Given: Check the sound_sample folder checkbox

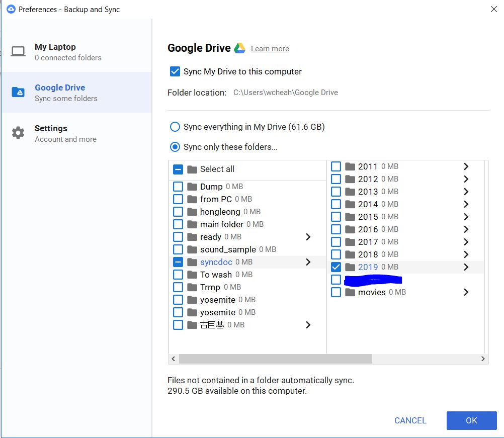Looking at the screenshot, I should [x=178, y=249].
